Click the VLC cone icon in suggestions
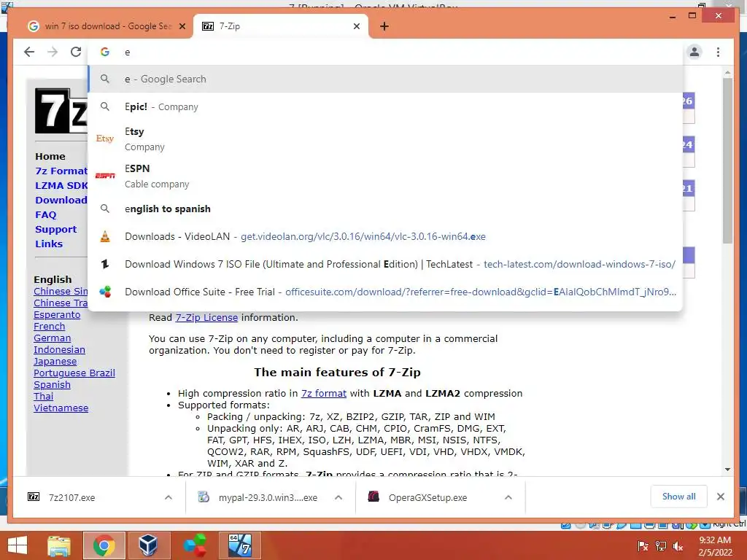This screenshot has width=747, height=560. tap(105, 236)
